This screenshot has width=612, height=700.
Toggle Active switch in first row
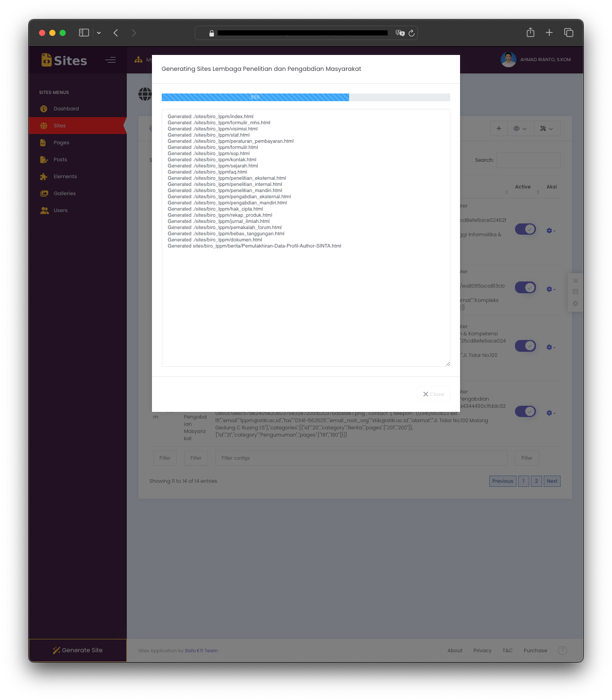525,230
